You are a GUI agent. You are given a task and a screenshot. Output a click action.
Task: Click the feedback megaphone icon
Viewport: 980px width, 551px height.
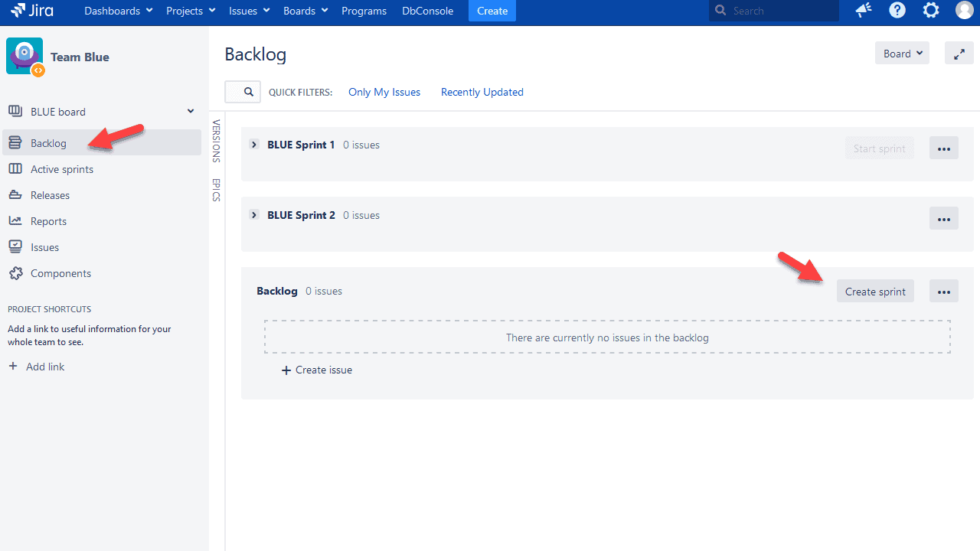coord(863,10)
